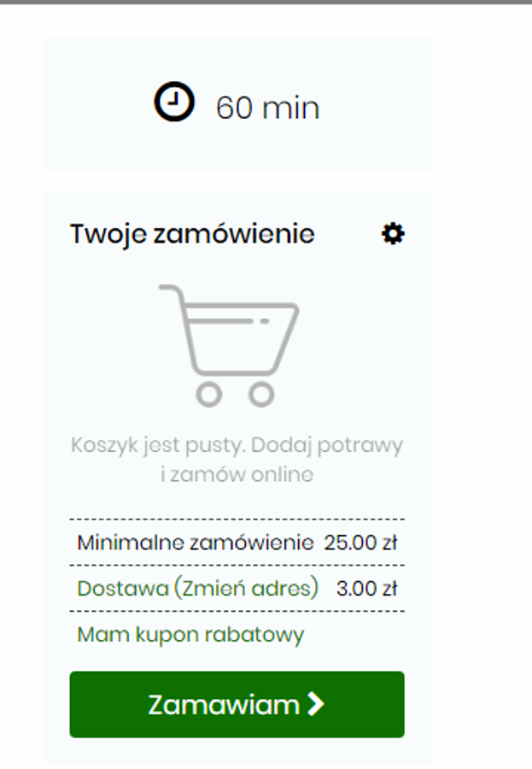This screenshot has height=769, width=532.
Task: Click the left wheel of the cart icon
Action: 209,394
